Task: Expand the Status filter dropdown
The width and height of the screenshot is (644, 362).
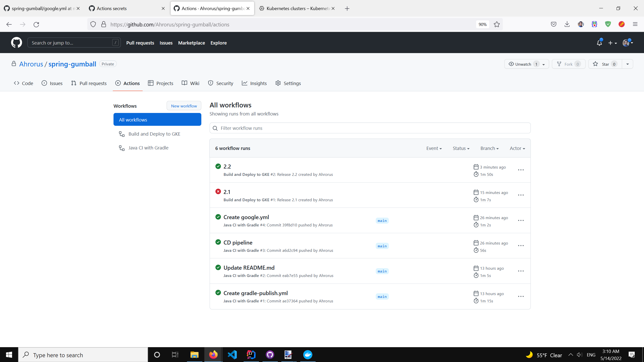Action: (x=461, y=148)
